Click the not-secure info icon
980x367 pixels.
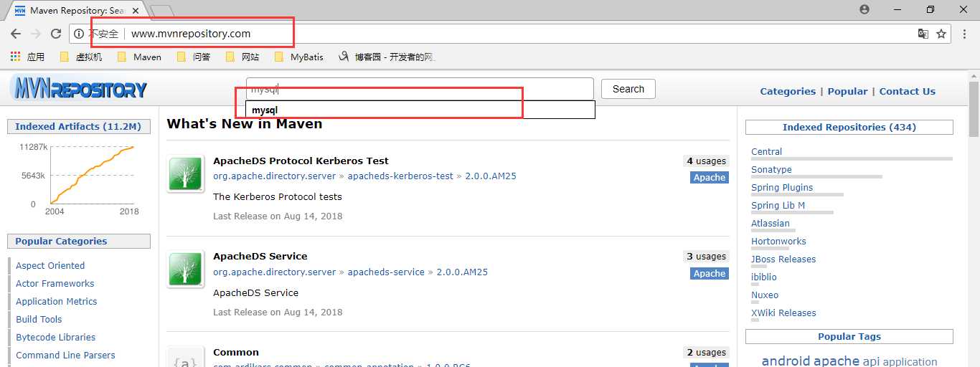79,34
